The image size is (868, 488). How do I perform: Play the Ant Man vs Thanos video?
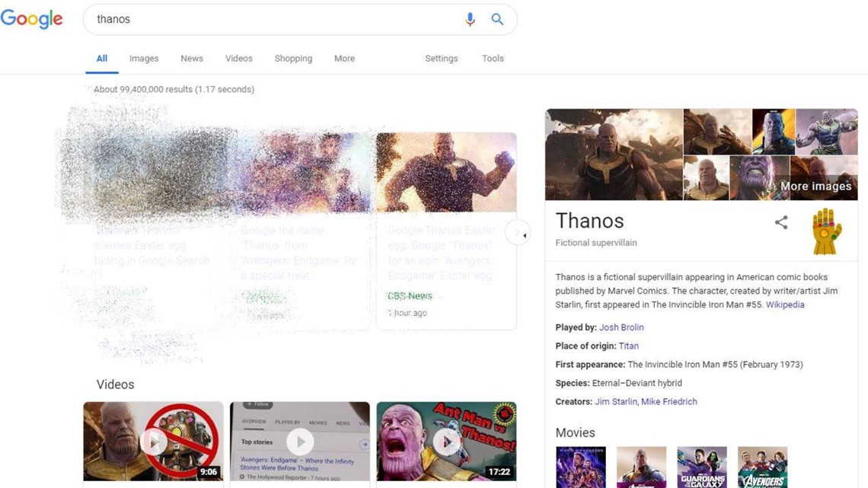click(446, 442)
